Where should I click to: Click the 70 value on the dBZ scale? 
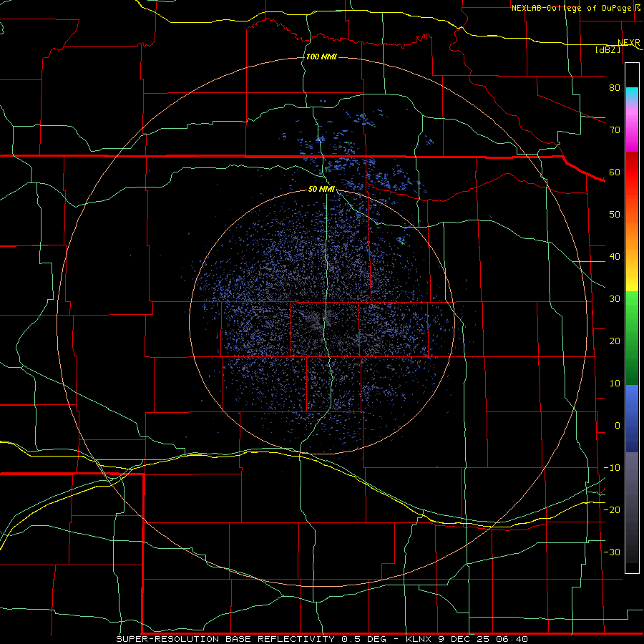[x=615, y=130]
